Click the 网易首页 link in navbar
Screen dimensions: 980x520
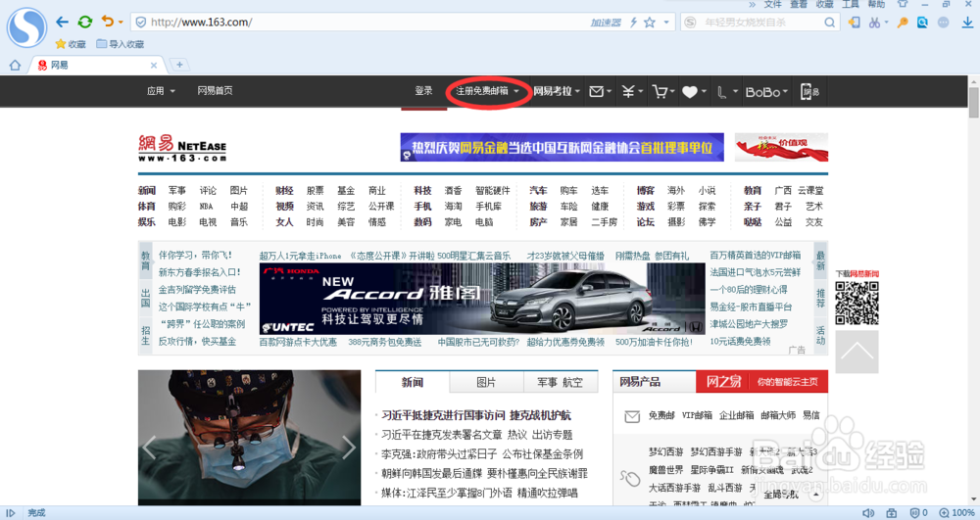(x=215, y=91)
